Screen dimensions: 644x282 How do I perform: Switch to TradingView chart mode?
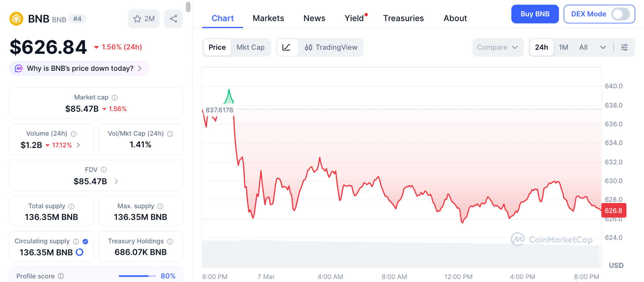[331, 48]
